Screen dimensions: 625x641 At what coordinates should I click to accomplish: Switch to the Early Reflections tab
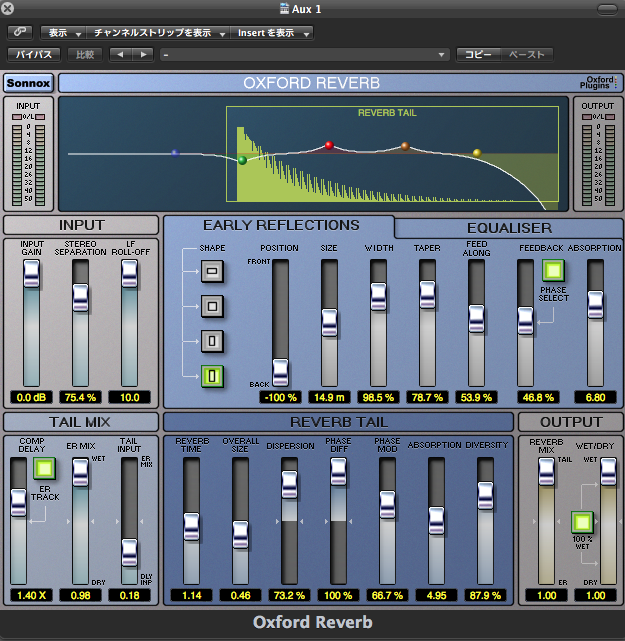(x=281, y=225)
